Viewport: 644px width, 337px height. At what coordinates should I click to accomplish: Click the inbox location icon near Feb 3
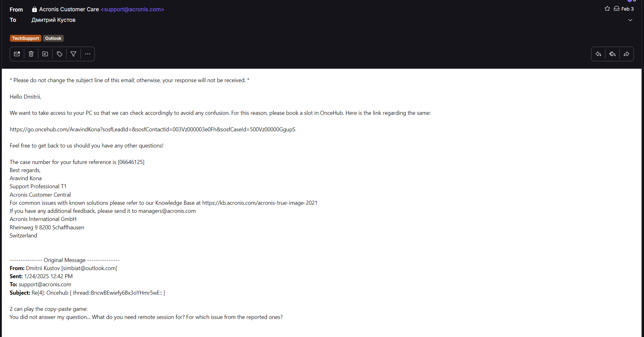click(x=617, y=9)
